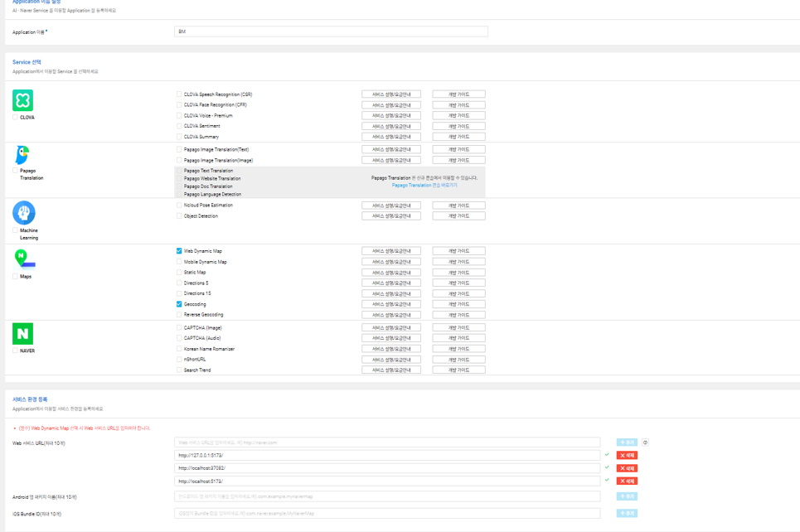Click the green checkmark next to http://127.0.0.1:5173/
This screenshot has width=800, height=532.
(x=607, y=454)
